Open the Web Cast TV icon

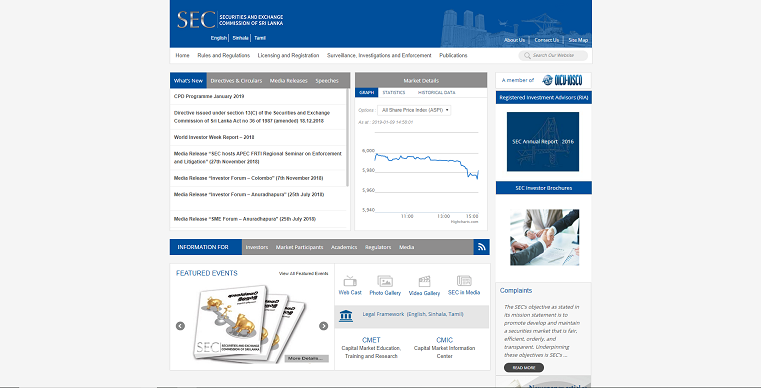point(350,281)
